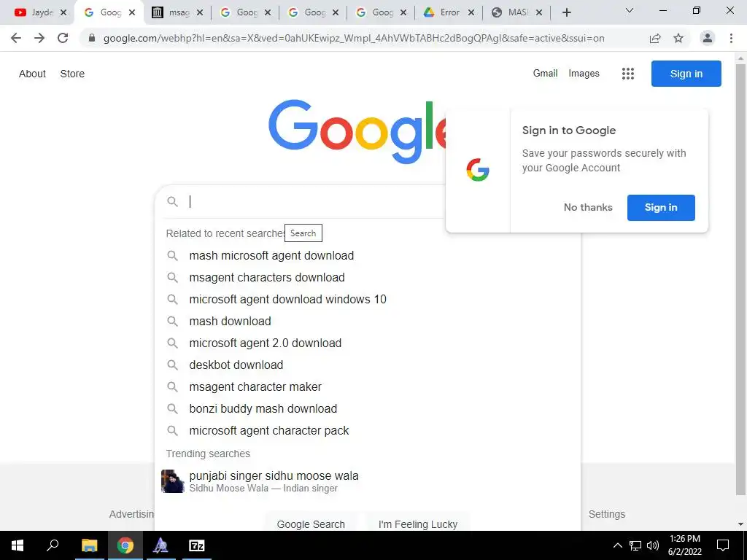
Task: Open the Chrome profile avatar icon
Action: (708, 38)
